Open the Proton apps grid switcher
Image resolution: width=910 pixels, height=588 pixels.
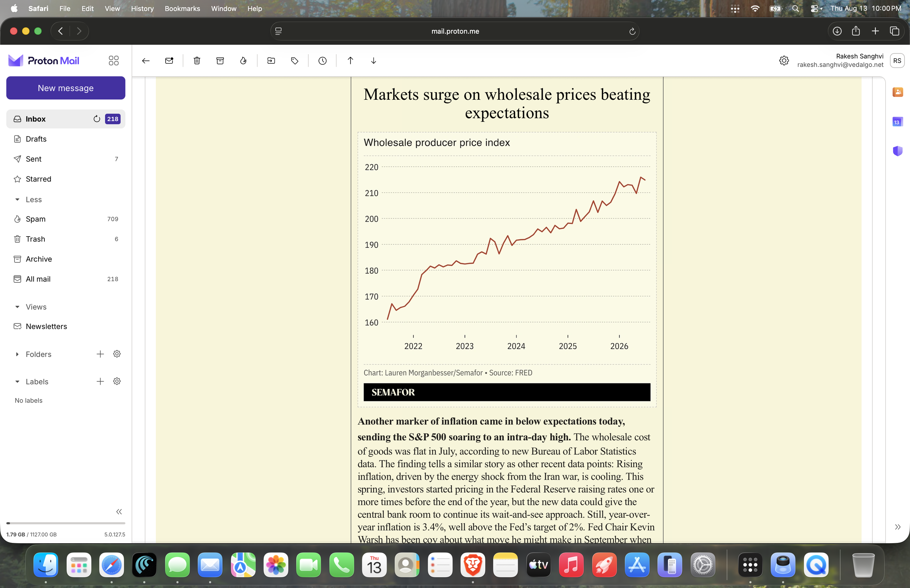pos(114,61)
